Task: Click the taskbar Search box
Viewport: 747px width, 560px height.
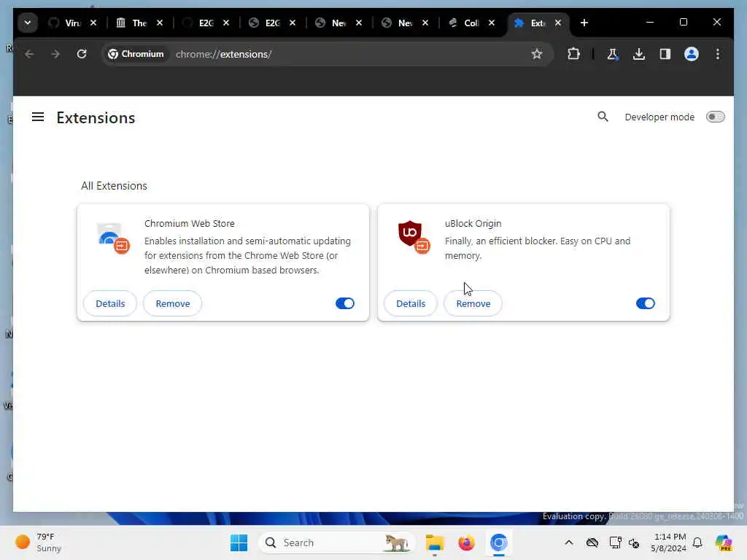Action: [x=336, y=542]
